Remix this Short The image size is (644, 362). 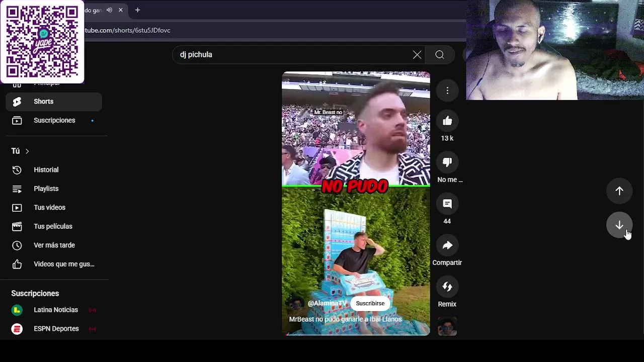pos(447,287)
